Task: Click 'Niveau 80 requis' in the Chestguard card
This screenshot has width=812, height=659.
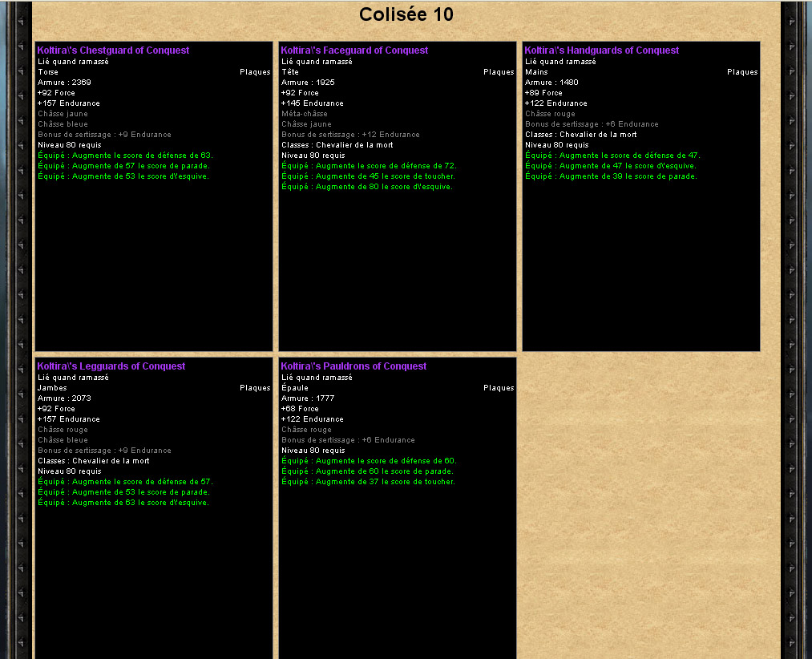Action: coord(70,145)
